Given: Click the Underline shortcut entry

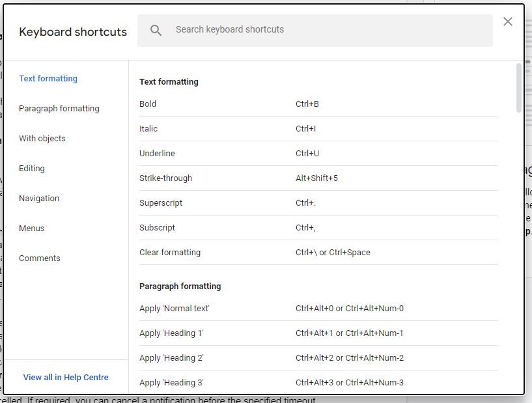Looking at the screenshot, I should tap(260, 153).
